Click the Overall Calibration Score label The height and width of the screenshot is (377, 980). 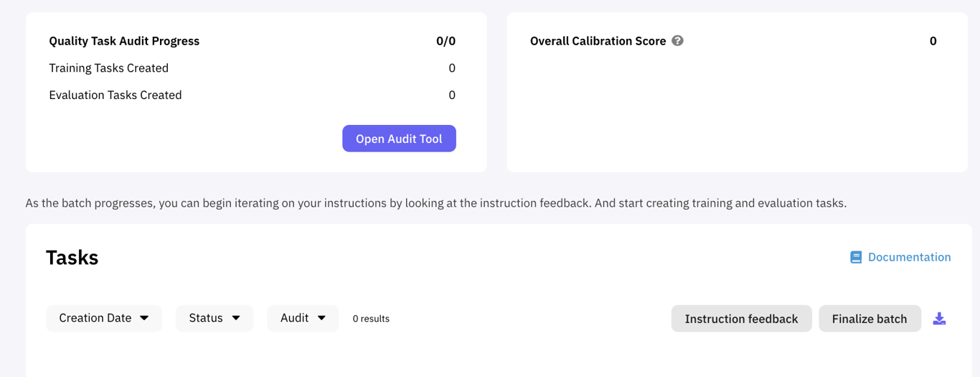pyautogui.click(x=598, y=41)
